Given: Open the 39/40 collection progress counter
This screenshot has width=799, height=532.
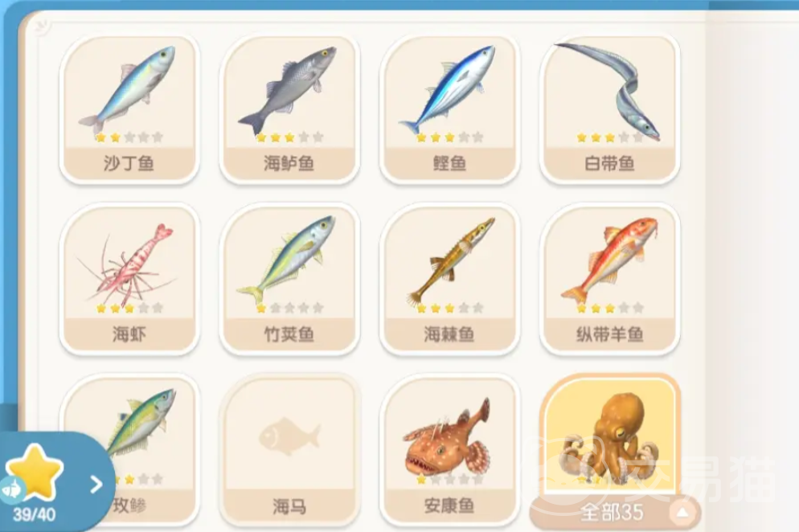Looking at the screenshot, I should click(x=34, y=514).
